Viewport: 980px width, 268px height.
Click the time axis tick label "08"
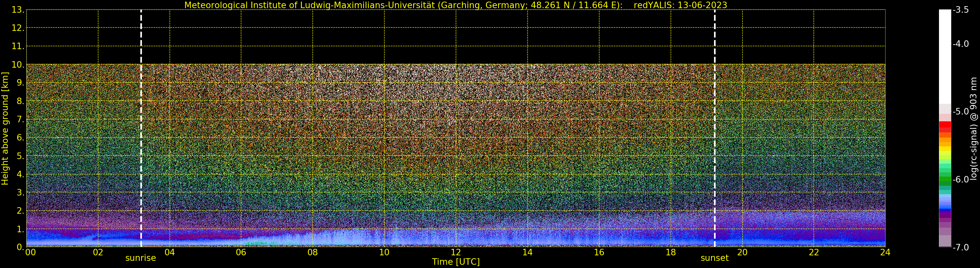pyautogui.click(x=313, y=252)
